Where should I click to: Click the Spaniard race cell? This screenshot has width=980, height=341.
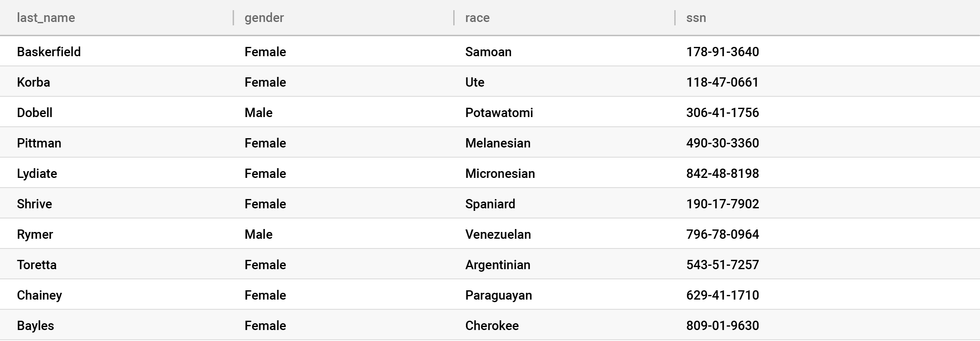coord(490,204)
